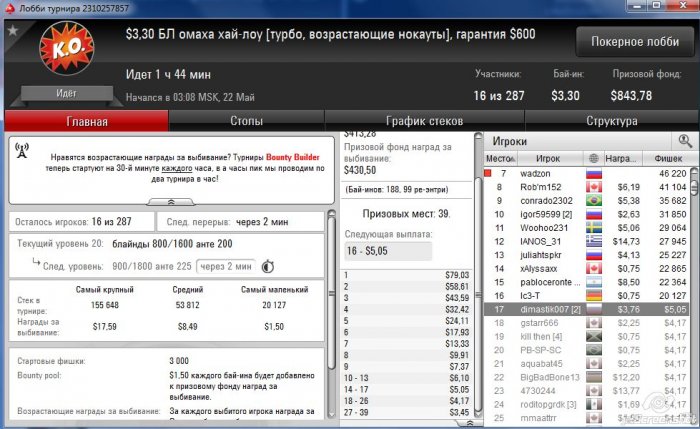Click next payout box '16 - $5,05'
Image resolution: width=700 pixels, height=429 pixels.
click(388, 251)
